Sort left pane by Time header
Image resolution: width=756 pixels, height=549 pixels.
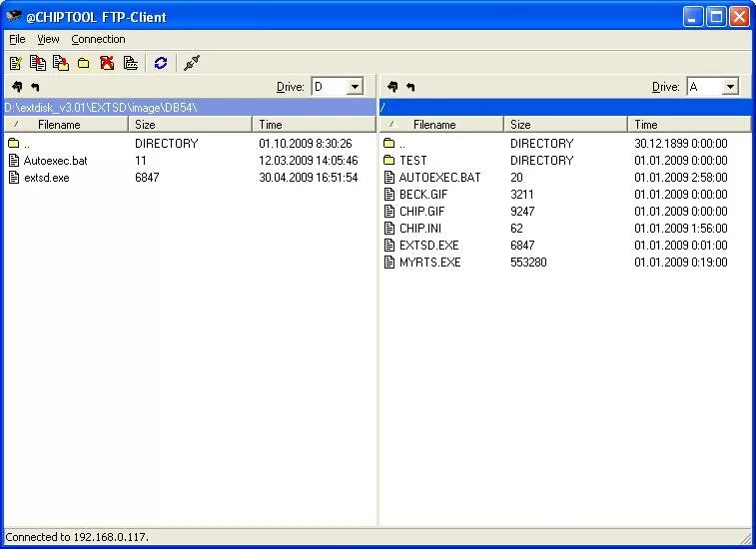coord(314,125)
